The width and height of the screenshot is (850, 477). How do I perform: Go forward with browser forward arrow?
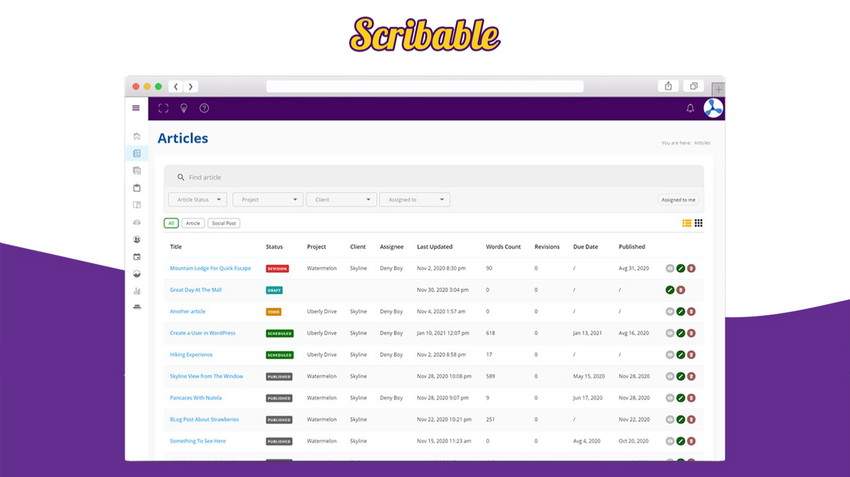coord(190,86)
